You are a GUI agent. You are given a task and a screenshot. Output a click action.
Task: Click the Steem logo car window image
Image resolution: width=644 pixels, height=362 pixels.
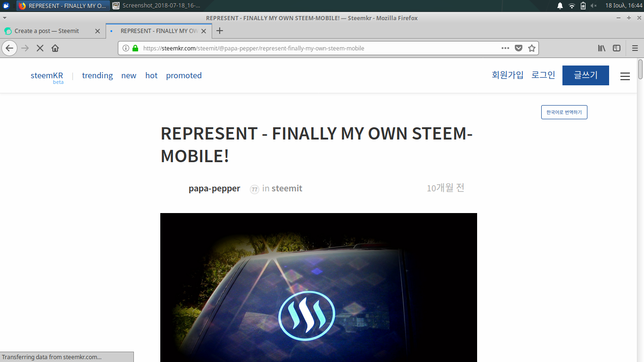pyautogui.click(x=319, y=288)
